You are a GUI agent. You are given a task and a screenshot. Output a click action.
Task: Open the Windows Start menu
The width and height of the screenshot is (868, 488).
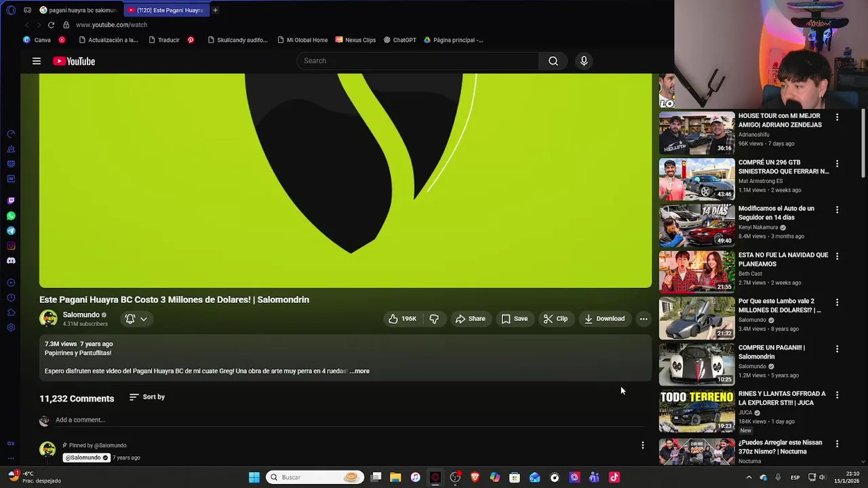pyautogui.click(x=254, y=477)
